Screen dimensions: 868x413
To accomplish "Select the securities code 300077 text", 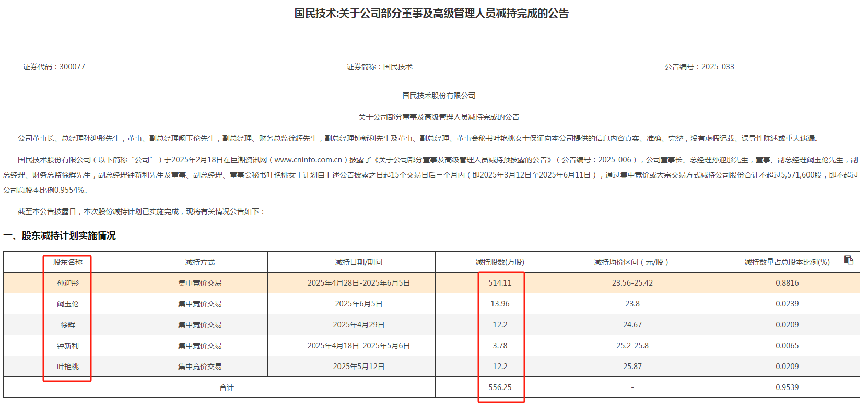I will click(x=72, y=67).
